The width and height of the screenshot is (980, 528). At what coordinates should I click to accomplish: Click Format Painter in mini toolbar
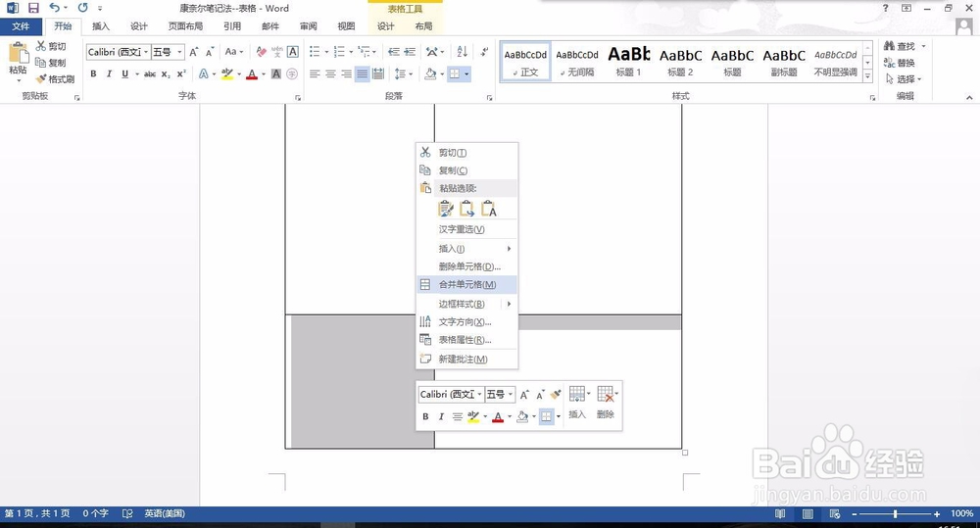point(555,394)
